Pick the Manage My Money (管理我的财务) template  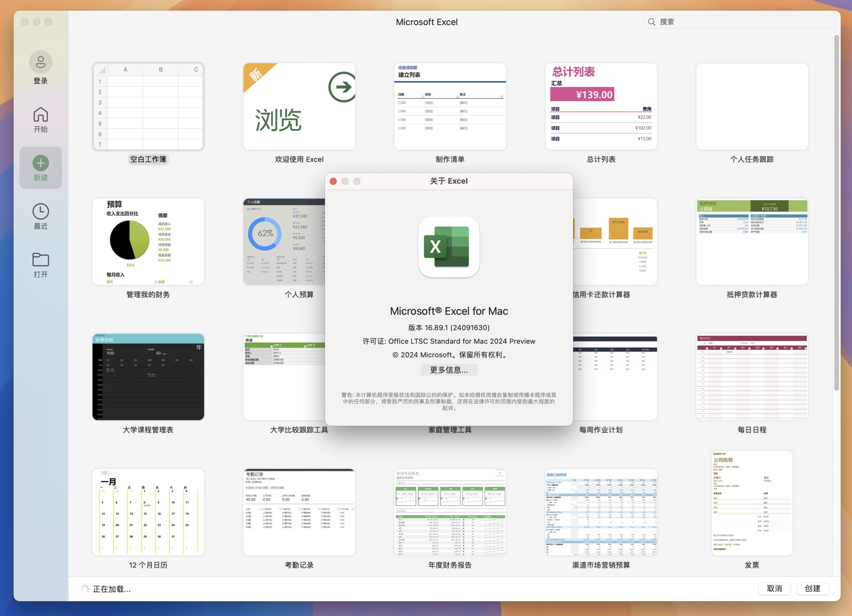click(148, 242)
